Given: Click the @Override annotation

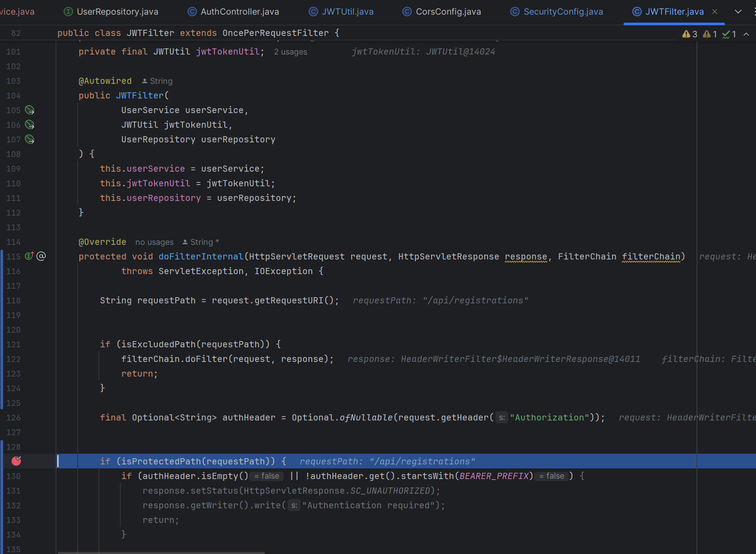Looking at the screenshot, I should point(103,242).
